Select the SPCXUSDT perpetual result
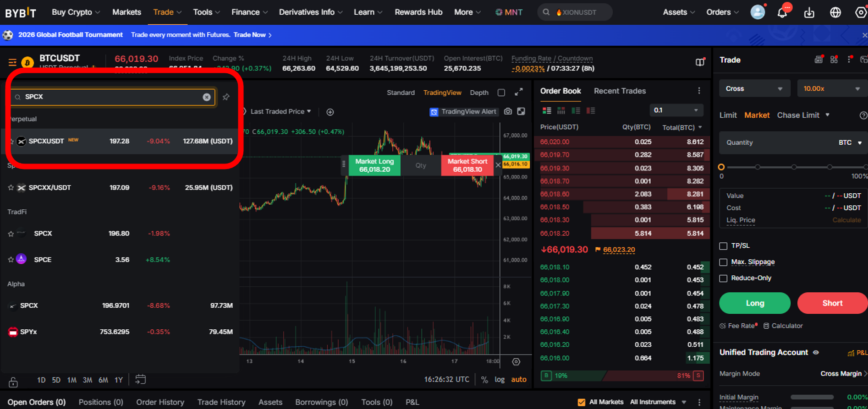Image resolution: width=868 pixels, height=409 pixels. coord(121,141)
